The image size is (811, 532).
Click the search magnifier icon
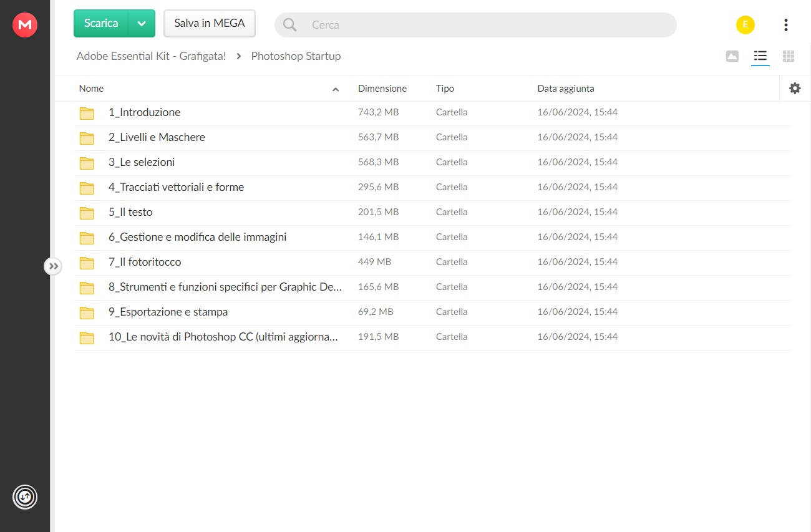[x=290, y=25]
